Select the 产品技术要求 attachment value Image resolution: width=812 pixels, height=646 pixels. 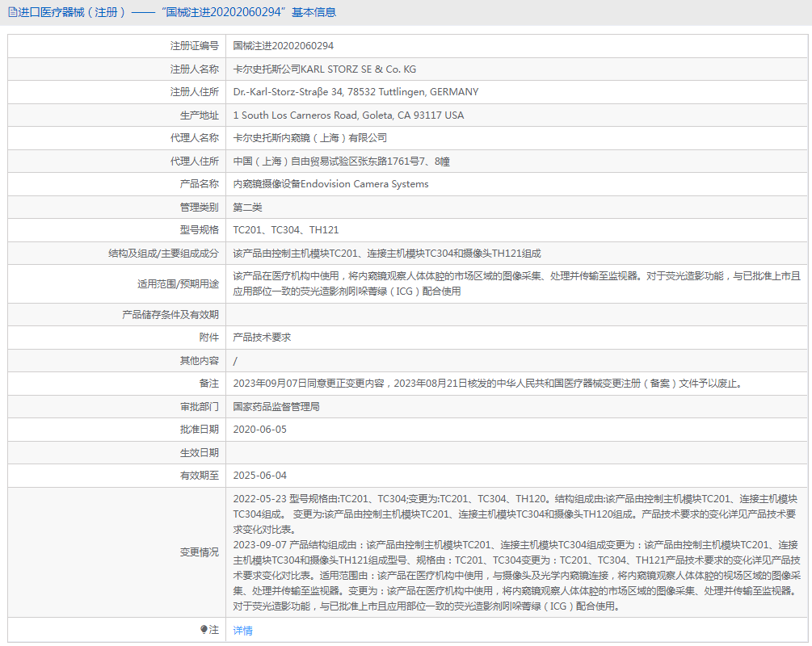[x=262, y=338]
